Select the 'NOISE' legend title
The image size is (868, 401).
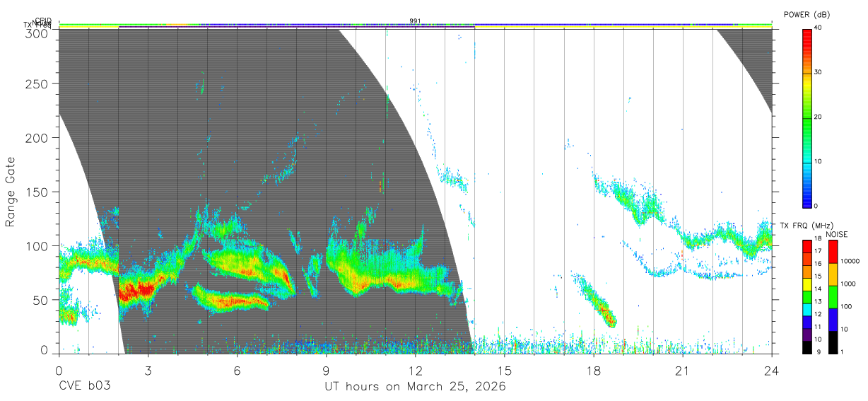[837, 234]
